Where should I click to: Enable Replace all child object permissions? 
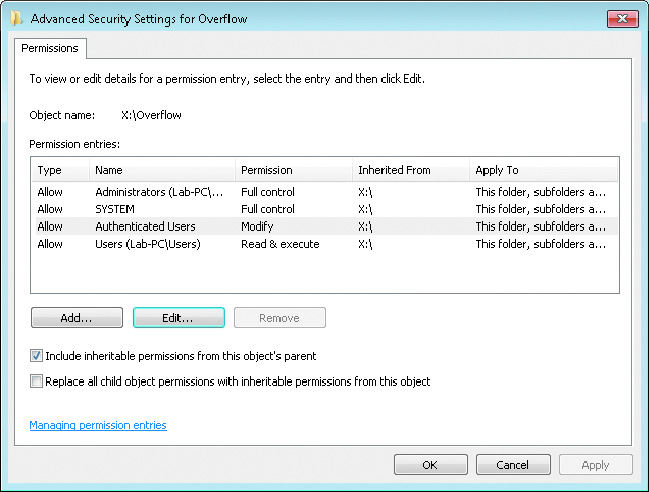pos(36,381)
